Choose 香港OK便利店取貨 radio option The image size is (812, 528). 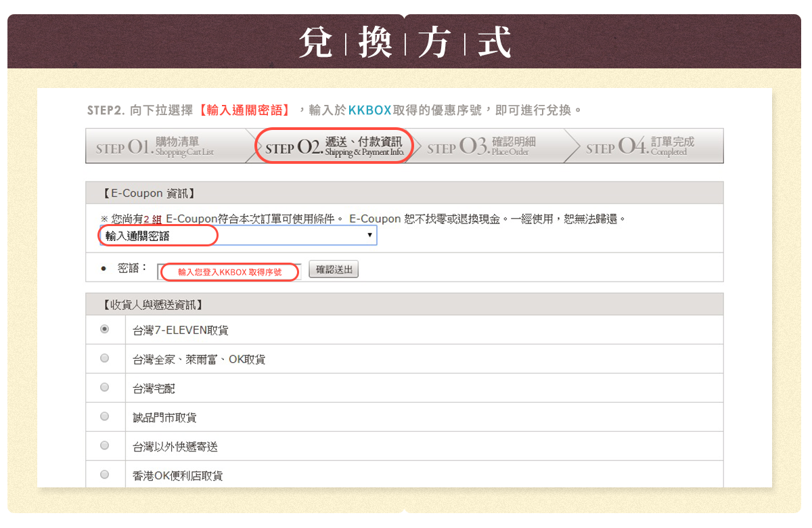[104, 475]
